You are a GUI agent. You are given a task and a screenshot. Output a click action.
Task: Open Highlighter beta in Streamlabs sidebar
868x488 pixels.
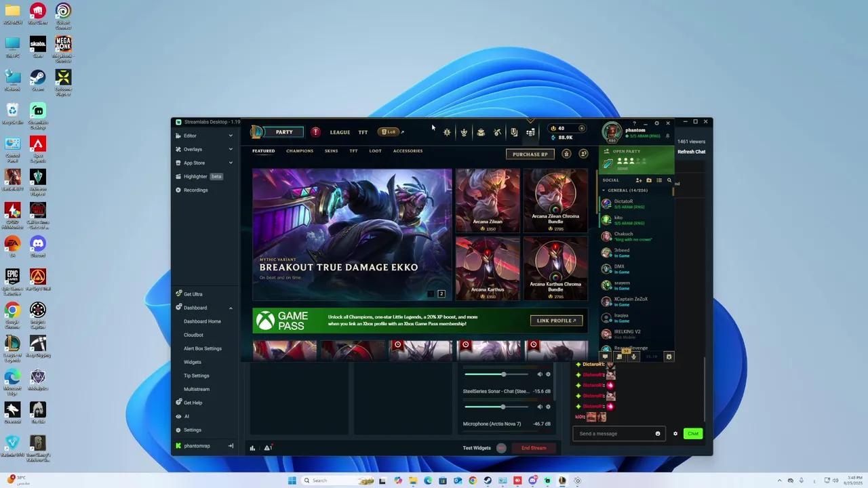pos(199,176)
